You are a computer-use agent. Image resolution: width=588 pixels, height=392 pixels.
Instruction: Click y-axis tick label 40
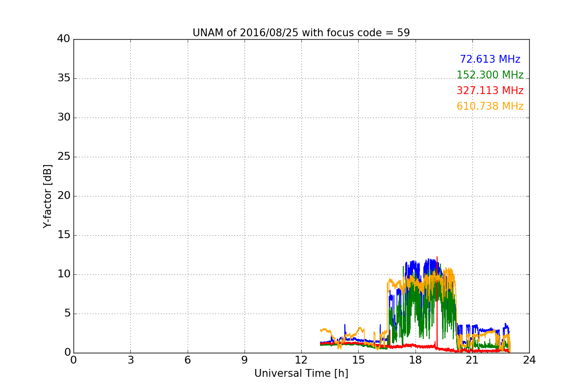click(64, 39)
